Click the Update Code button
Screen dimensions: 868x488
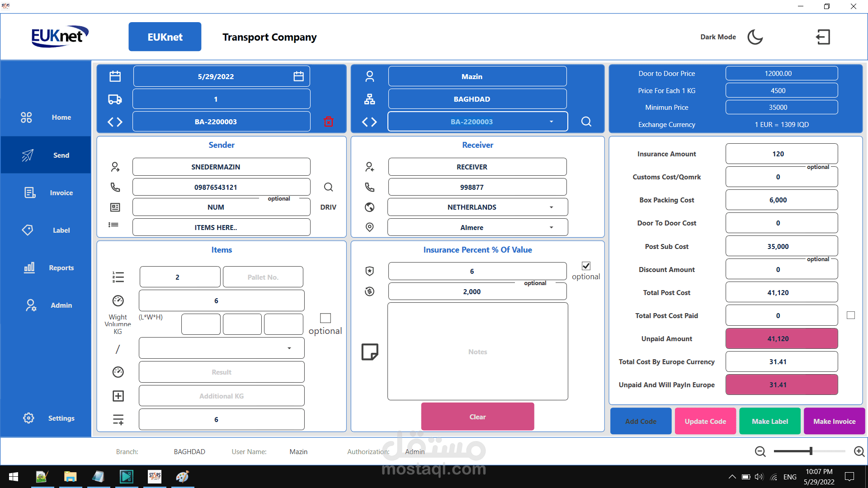(x=705, y=421)
